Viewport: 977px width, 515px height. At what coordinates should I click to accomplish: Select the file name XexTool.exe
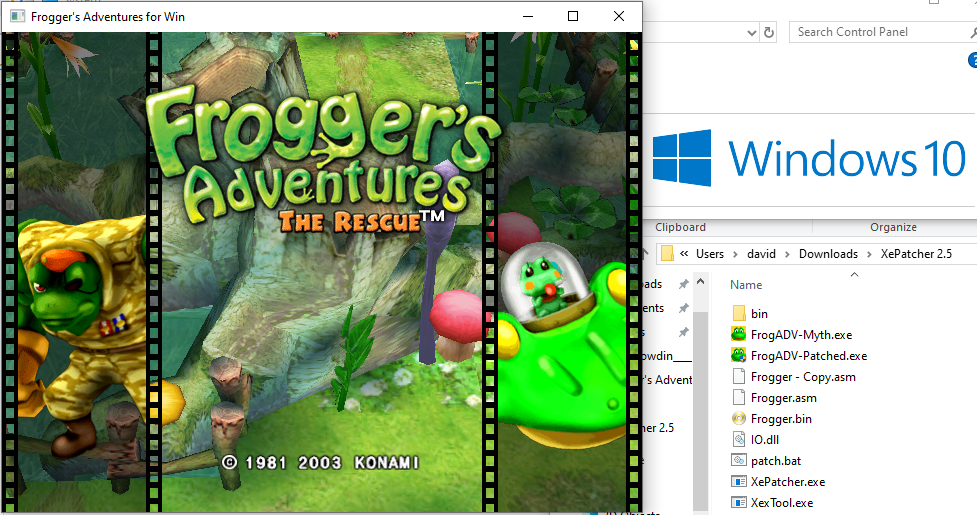click(x=782, y=503)
